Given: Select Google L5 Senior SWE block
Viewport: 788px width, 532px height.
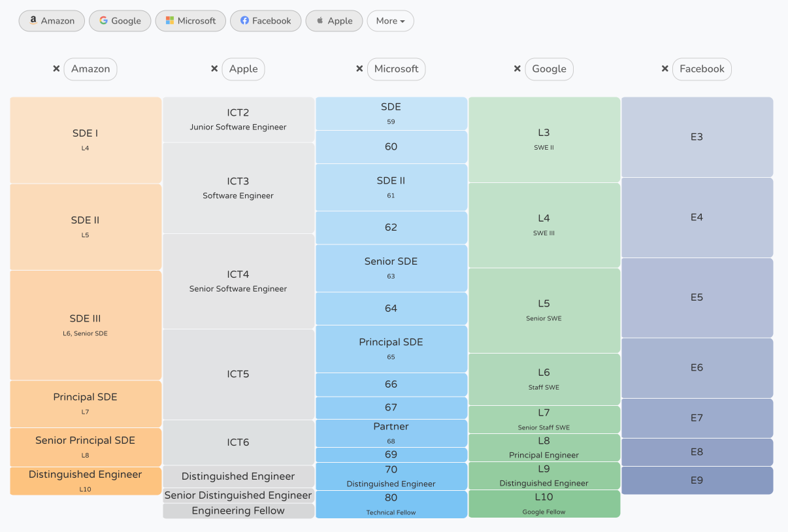Looking at the screenshot, I should (544, 310).
